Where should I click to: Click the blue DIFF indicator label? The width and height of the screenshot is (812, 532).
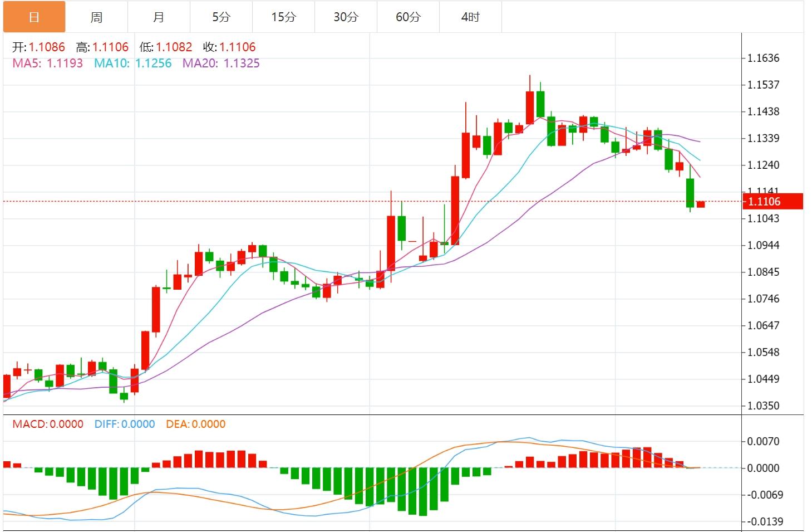[x=125, y=424]
